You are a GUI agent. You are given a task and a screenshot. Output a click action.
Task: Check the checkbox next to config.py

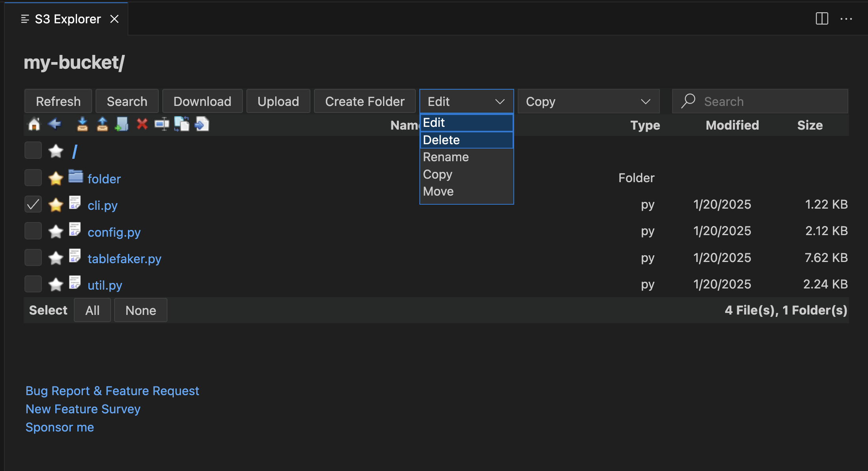tap(33, 231)
